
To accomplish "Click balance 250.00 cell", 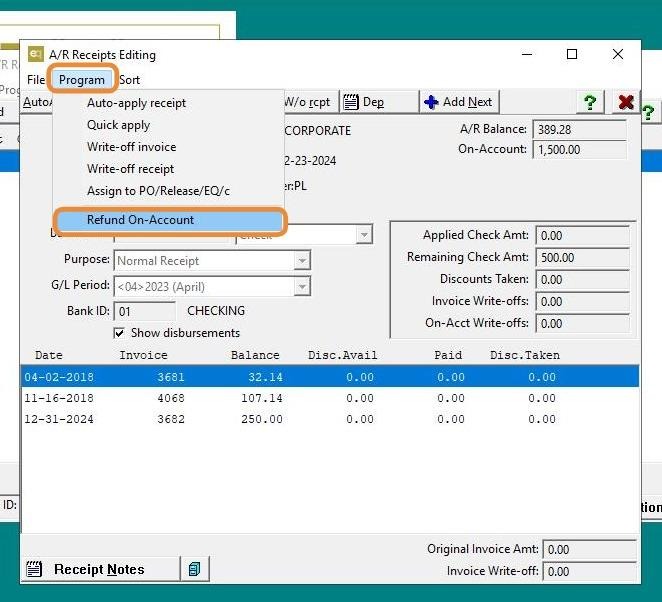I will (261, 419).
